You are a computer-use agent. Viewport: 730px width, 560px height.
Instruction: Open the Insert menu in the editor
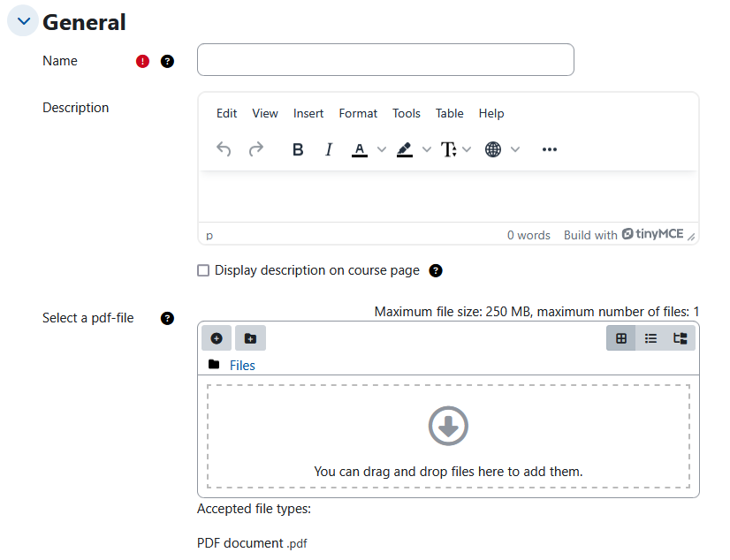point(308,113)
